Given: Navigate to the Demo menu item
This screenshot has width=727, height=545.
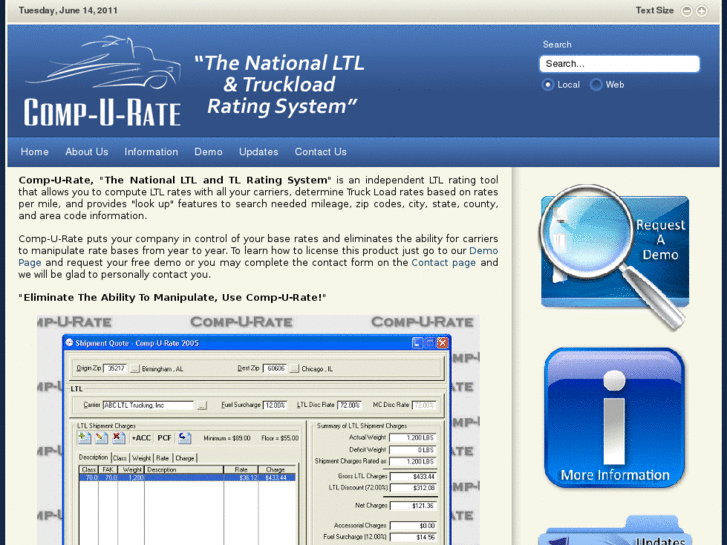Looking at the screenshot, I should 208,152.
